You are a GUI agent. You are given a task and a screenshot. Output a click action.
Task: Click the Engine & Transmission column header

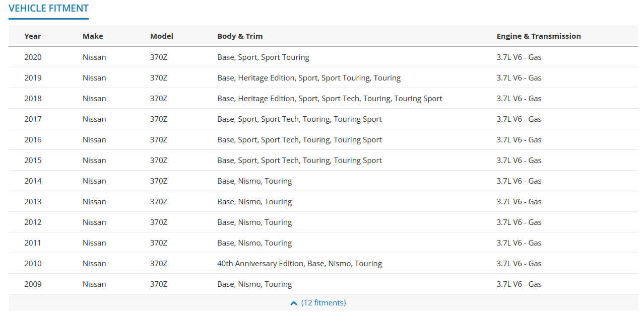tap(539, 36)
